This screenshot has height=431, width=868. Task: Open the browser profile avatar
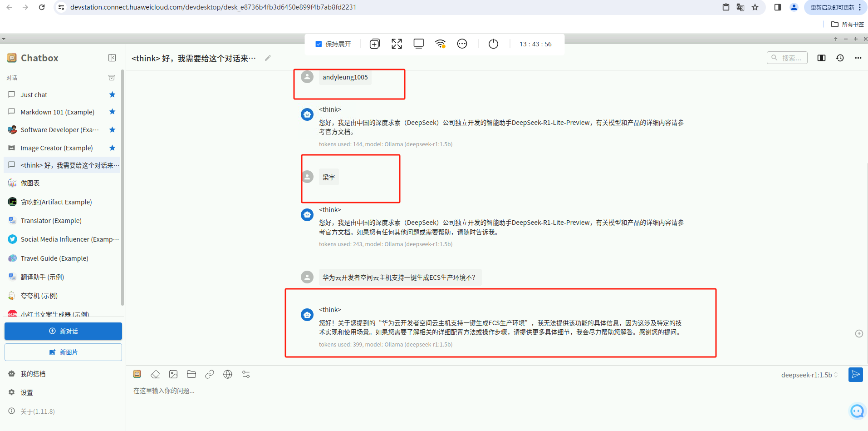[794, 7]
